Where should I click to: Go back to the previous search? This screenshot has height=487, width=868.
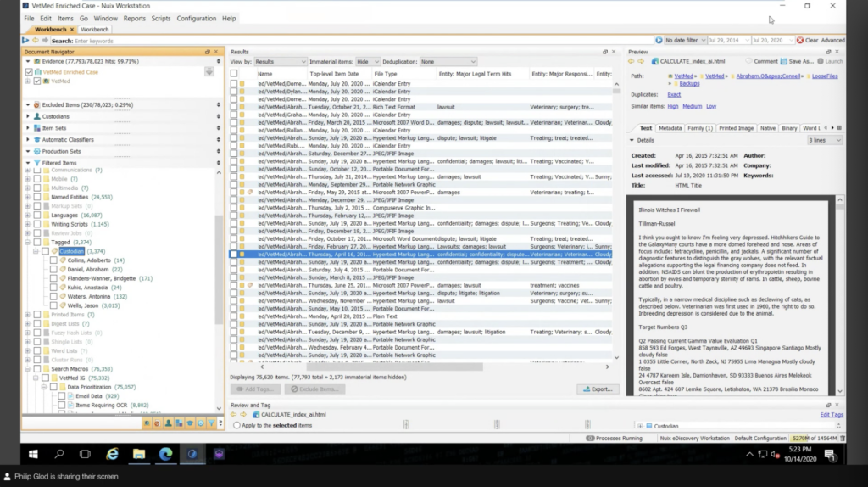click(x=36, y=41)
